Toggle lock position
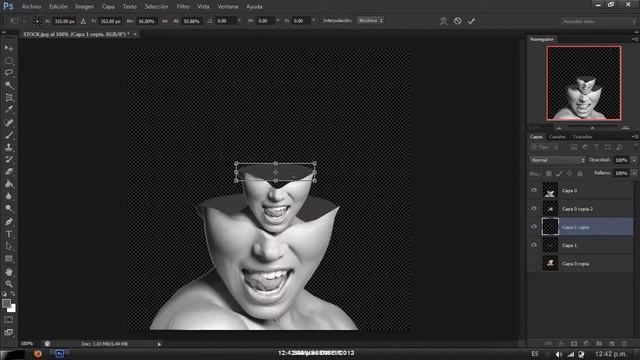 [x=569, y=173]
